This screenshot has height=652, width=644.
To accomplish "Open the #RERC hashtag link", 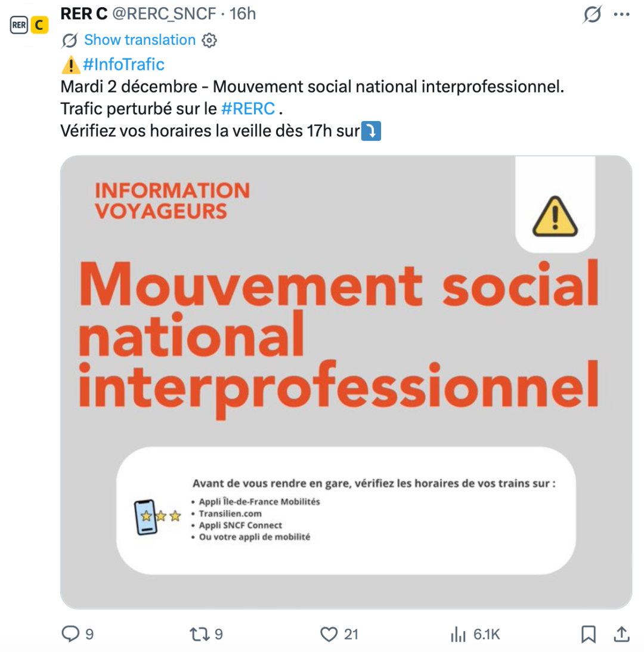I will 247,109.
